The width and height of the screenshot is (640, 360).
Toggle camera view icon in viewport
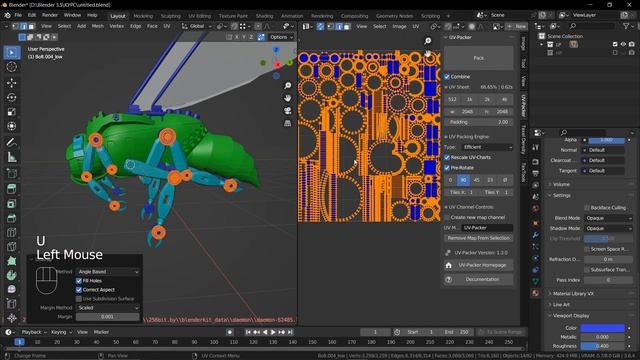click(x=288, y=111)
